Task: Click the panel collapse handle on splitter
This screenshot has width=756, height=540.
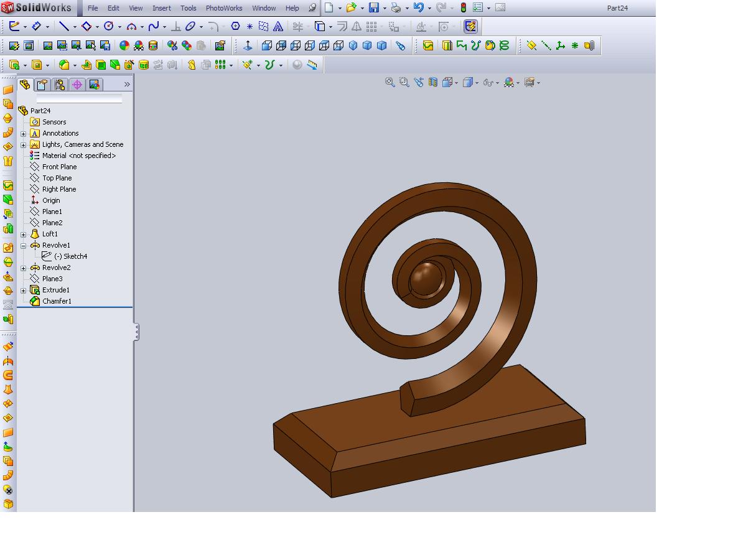Action: (x=136, y=332)
